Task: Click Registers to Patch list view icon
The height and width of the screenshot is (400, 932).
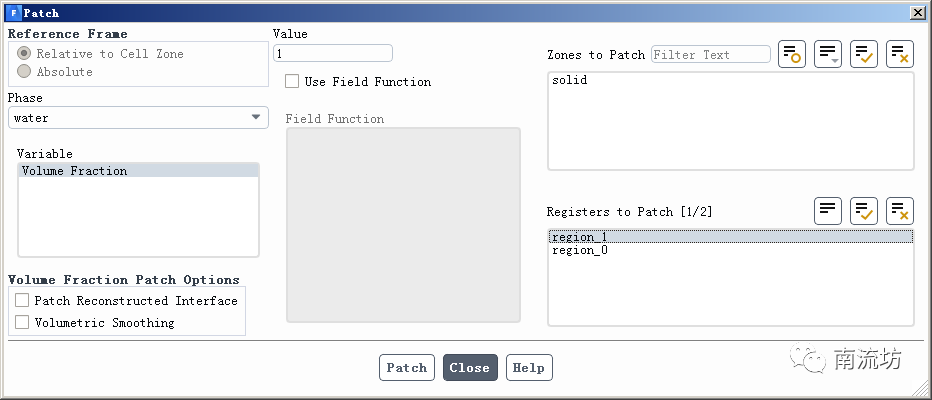Action: (828, 210)
